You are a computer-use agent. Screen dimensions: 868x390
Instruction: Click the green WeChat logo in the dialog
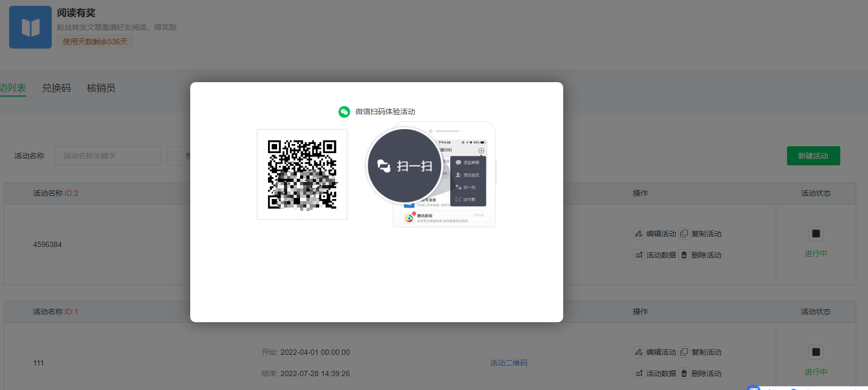coord(344,112)
